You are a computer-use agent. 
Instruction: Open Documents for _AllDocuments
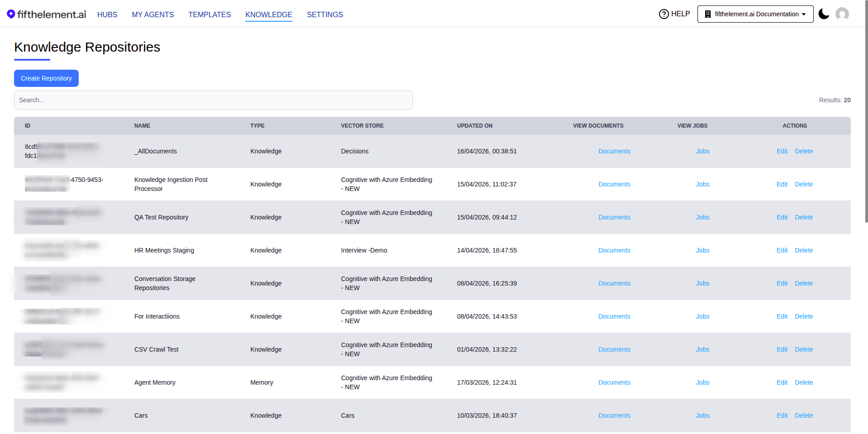pyautogui.click(x=614, y=151)
